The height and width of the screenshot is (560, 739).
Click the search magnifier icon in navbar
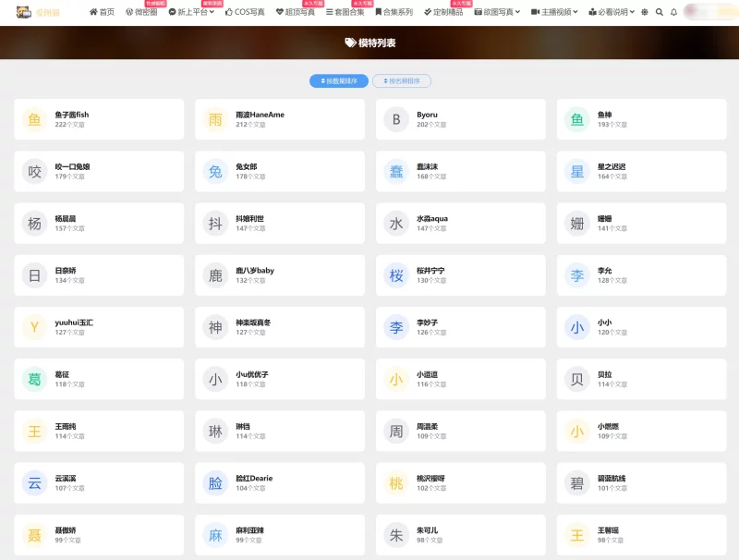[x=660, y=12]
